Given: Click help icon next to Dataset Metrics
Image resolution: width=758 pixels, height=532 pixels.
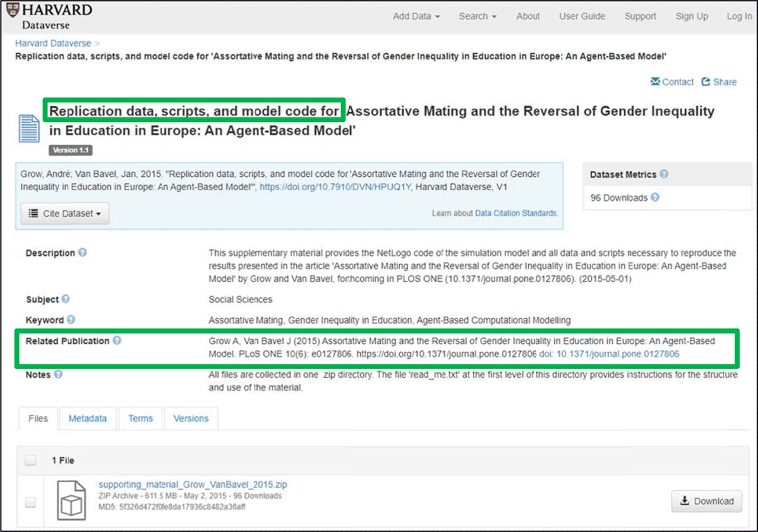Looking at the screenshot, I should coord(664,174).
